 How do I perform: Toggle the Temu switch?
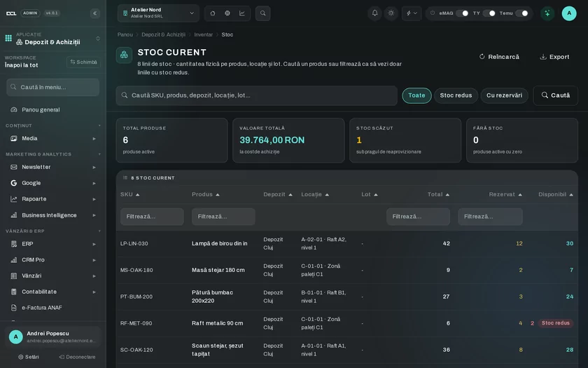[521, 13]
